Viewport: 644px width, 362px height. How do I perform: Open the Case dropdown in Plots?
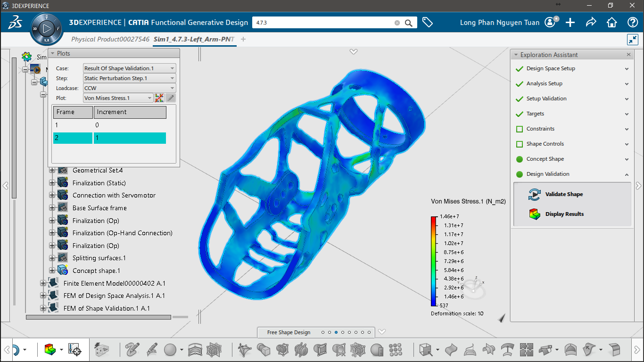click(x=130, y=68)
